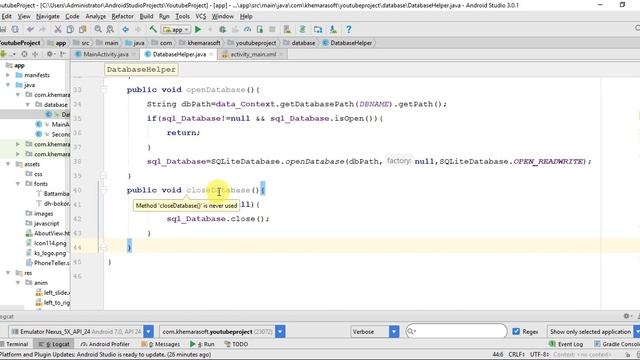The image size is (640, 360).
Task: Click the Replace icon in toolbar
Action: click(110, 29)
